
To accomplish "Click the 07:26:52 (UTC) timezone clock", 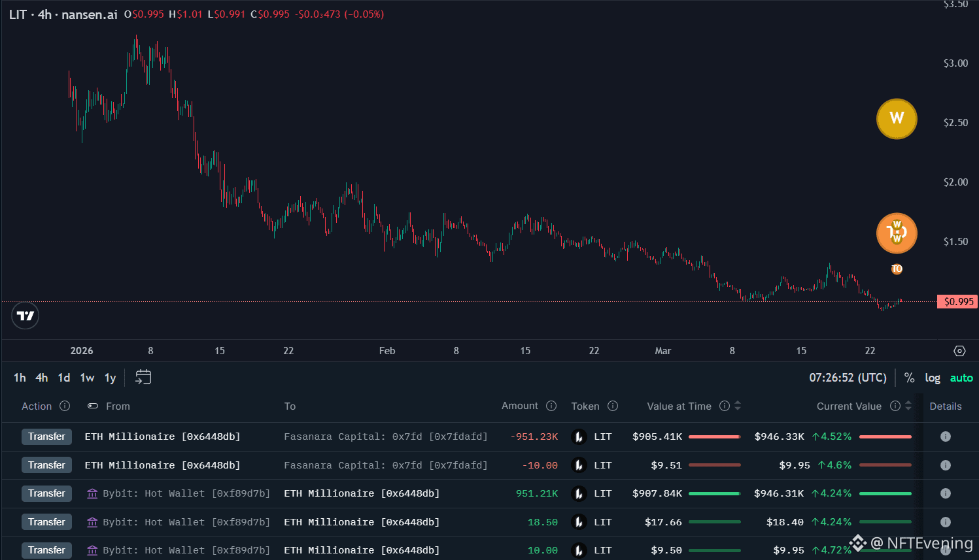I will 848,378.
